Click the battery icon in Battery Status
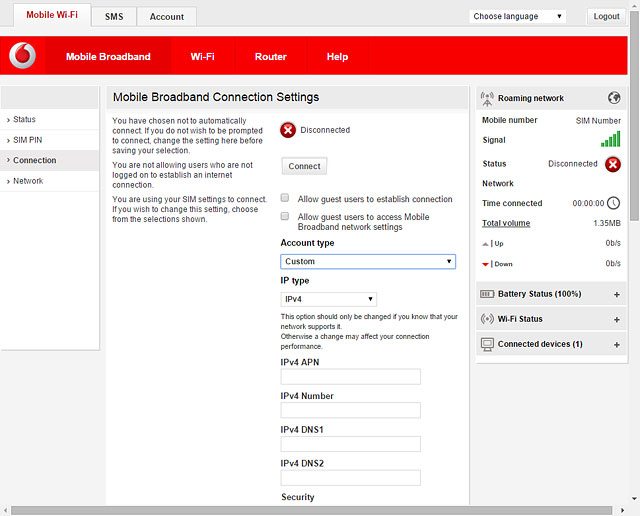 [x=487, y=294]
